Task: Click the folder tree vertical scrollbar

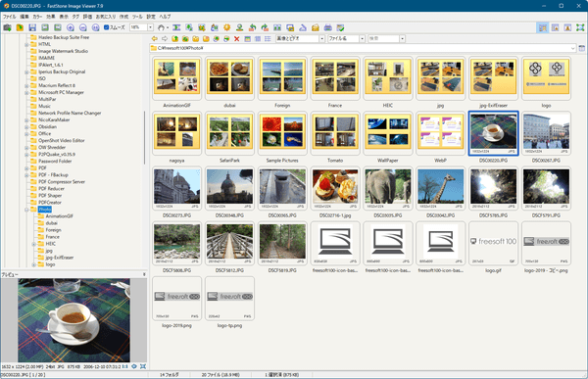Action: pos(145,137)
